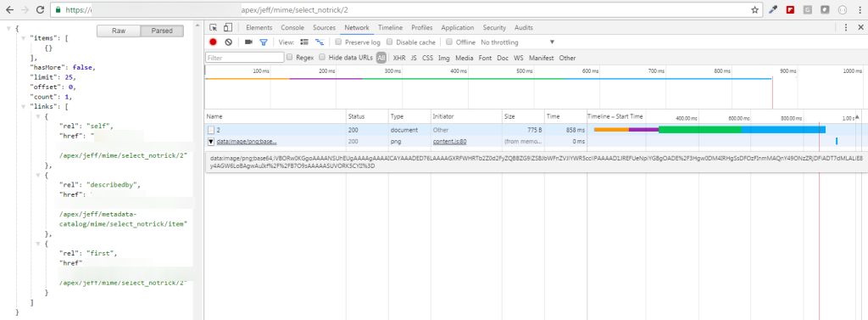The image size is (868, 320).
Task: Click the document icon of request 2
Action: point(210,130)
